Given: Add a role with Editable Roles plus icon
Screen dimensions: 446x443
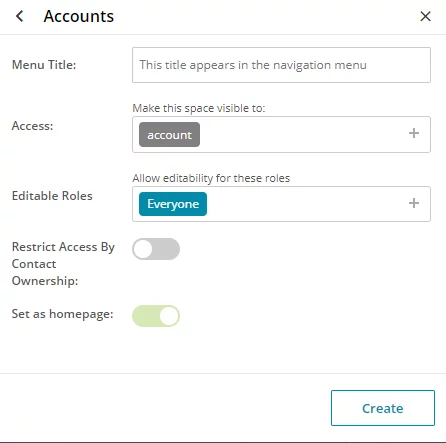Looking at the screenshot, I should click(414, 203).
